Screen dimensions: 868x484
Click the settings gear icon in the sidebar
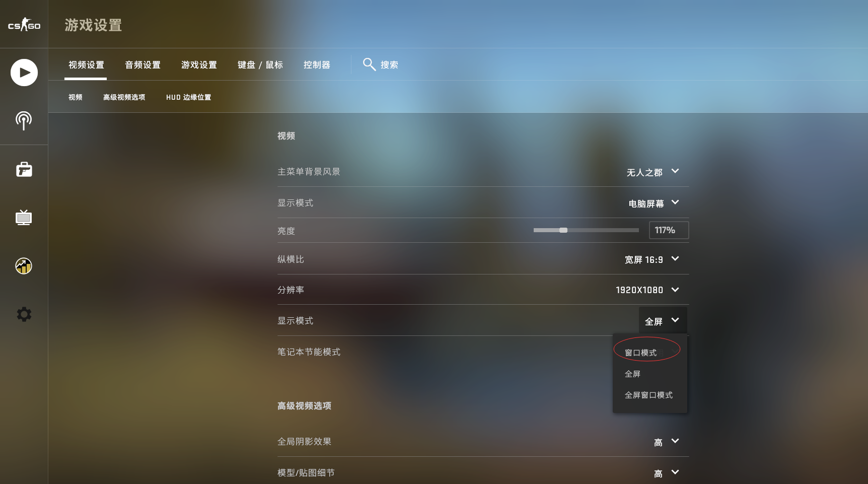tap(24, 314)
